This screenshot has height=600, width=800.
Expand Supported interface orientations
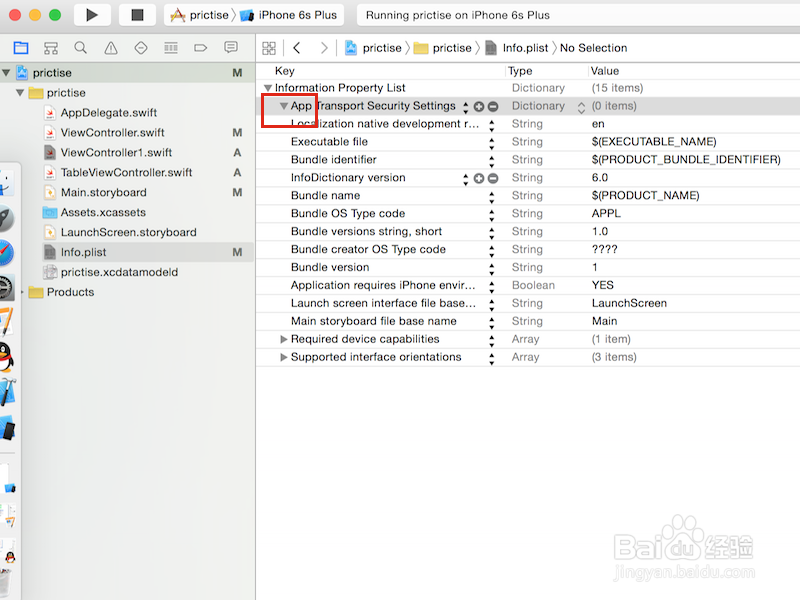click(284, 357)
